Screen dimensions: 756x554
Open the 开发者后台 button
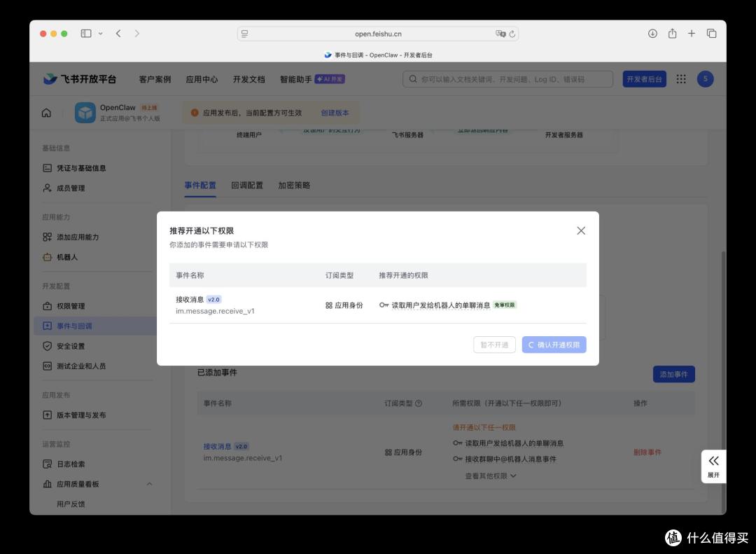tap(644, 79)
